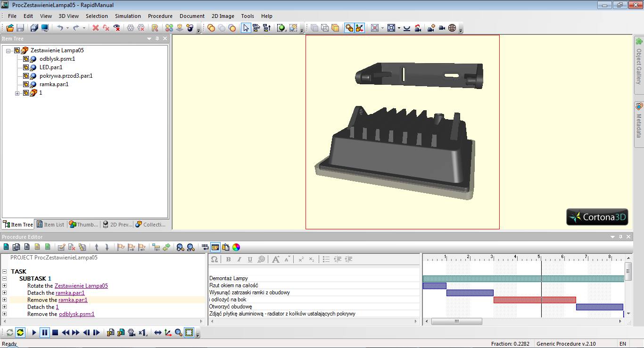The image size is (644, 348).
Task: Stop the simulation playback
Action: (x=55, y=332)
